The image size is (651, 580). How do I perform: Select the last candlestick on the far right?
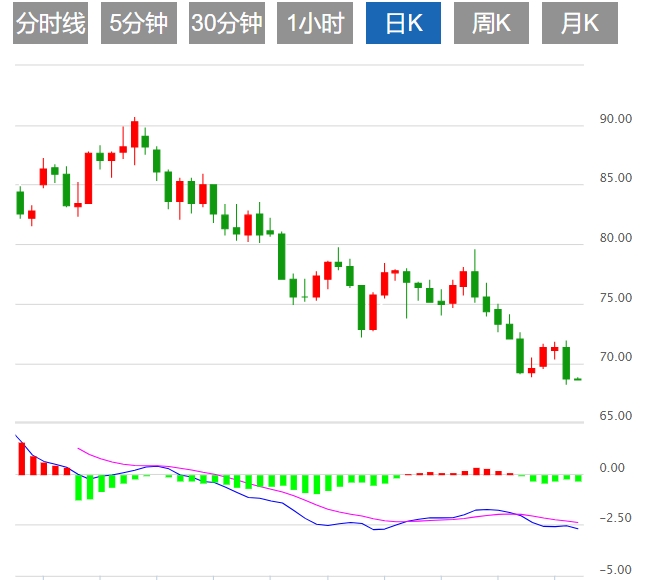tap(578, 379)
